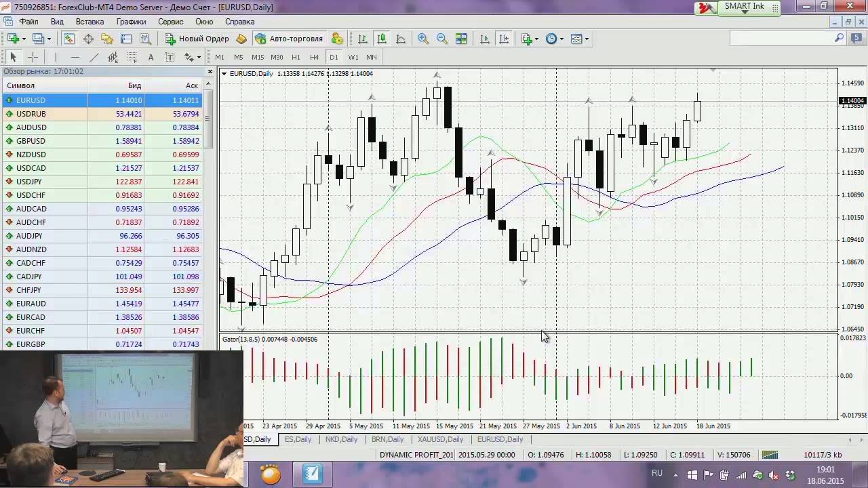This screenshot has width=868, height=488.
Task: Click the Profiles toolbar icon
Action: [x=38, y=39]
